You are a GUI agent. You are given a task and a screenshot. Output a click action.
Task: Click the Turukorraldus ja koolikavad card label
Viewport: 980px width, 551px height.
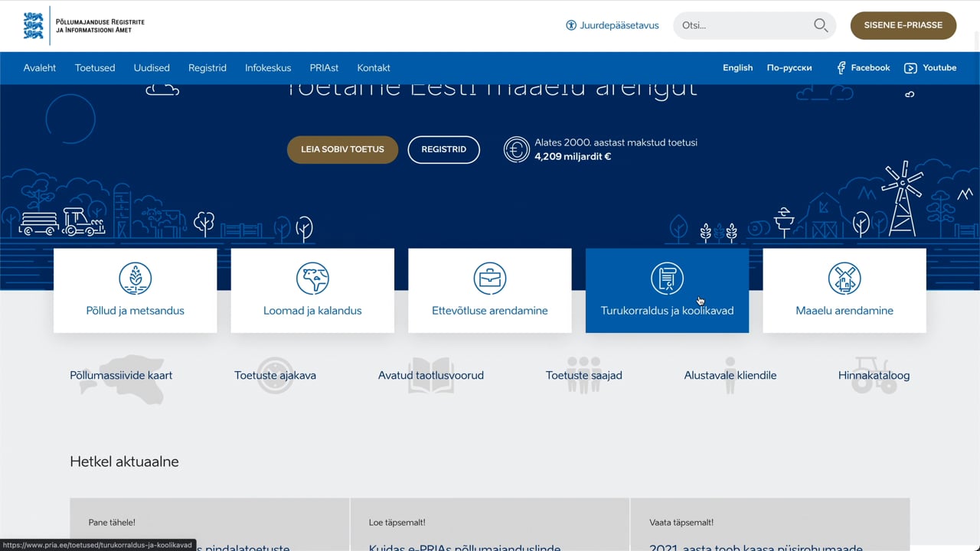click(667, 311)
